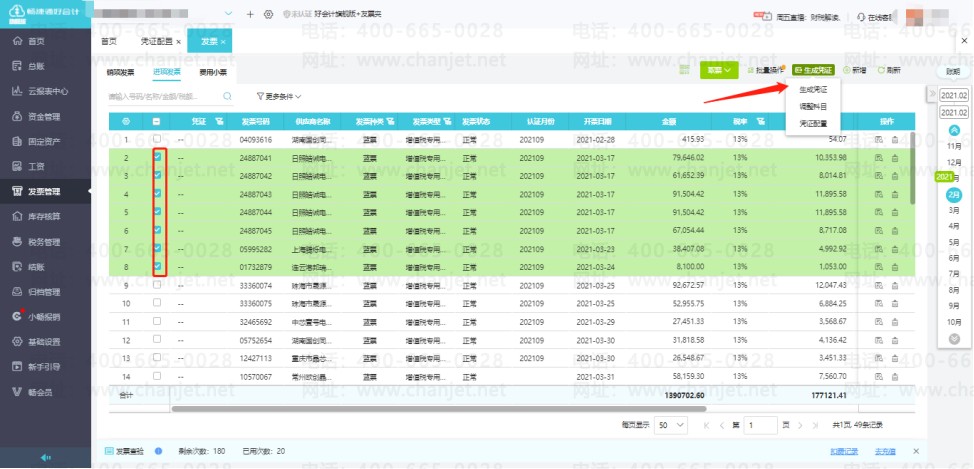Viewport: 974px width, 469px height.
Task: Click the delete trash icon in row 1
Action: tap(893, 139)
